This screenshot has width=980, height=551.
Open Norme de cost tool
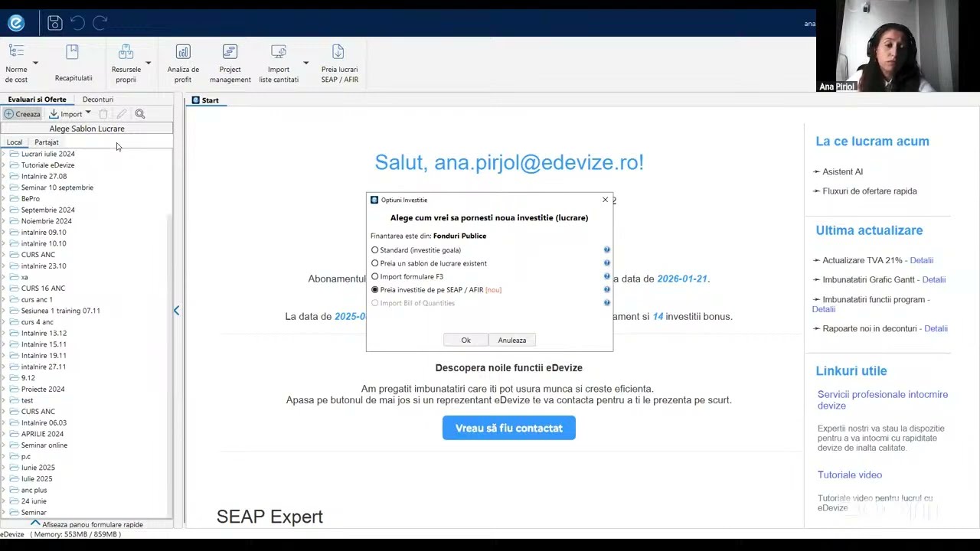coord(16,64)
